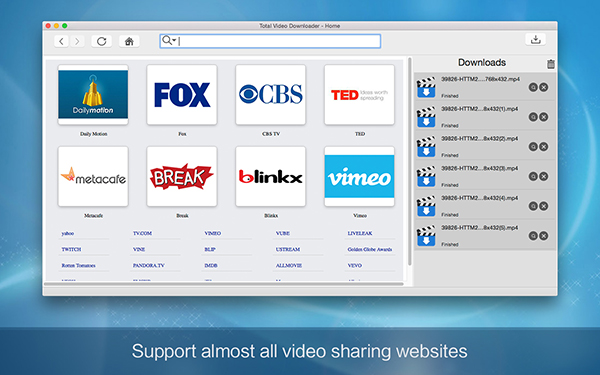Visit the IMDB link
Viewport: 600px width, 375px height.
point(211,266)
